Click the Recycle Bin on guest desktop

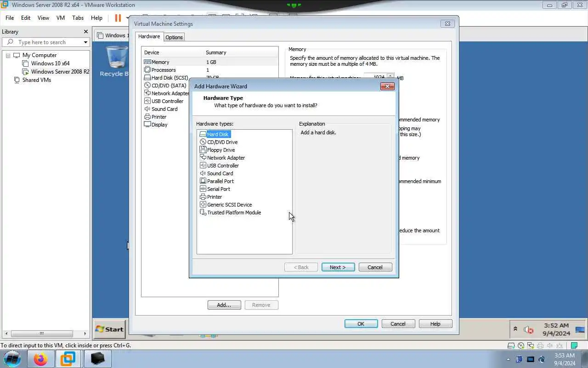click(x=115, y=61)
